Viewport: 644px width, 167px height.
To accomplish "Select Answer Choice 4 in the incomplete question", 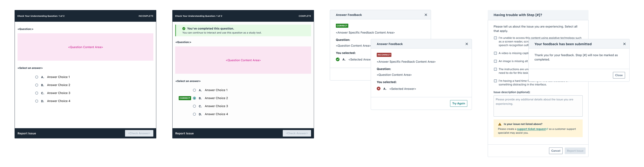I will pyautogui.click(x=37, y=101).
